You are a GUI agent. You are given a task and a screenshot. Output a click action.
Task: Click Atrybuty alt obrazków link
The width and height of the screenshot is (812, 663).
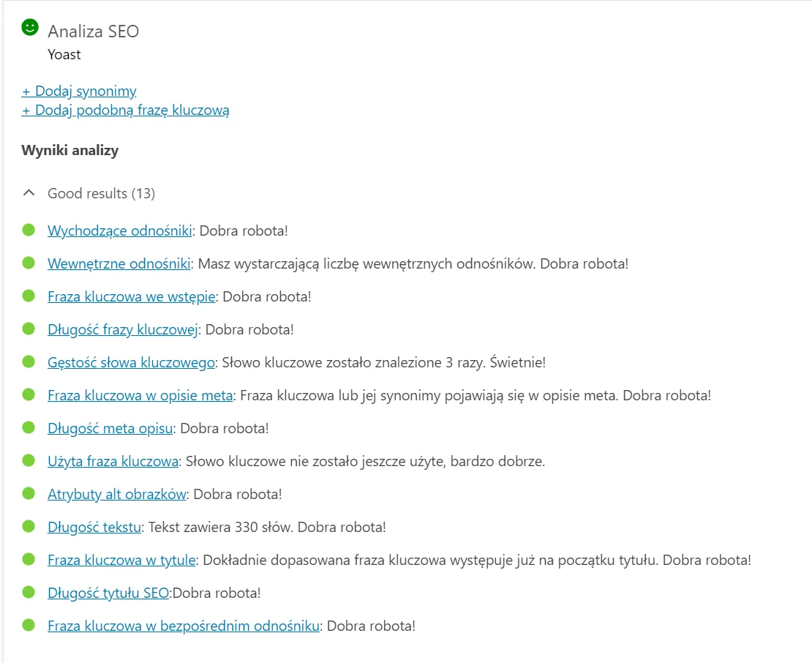point(116,494)
